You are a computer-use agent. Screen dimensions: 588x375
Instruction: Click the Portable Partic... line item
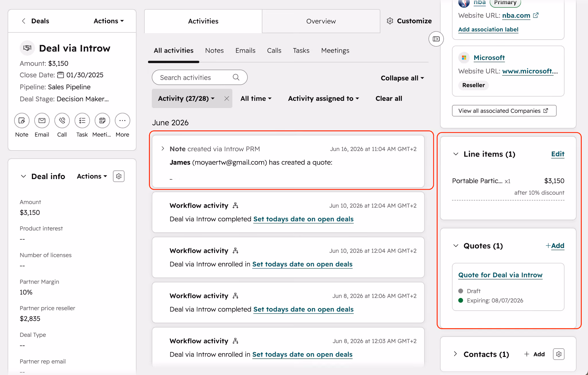(477, 181)
